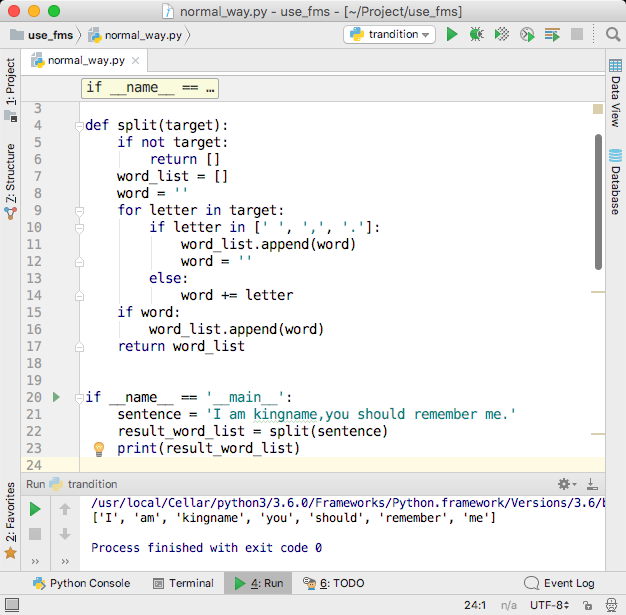The image size is (626, 615).
Task: Click the Structure tool icon on left bar
Action: [x=10, y=214]
